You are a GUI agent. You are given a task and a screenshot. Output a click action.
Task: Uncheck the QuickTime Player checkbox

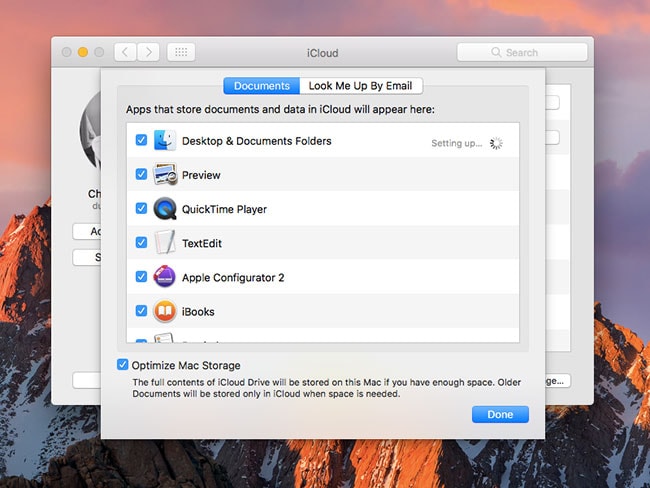tap(141, 208)
